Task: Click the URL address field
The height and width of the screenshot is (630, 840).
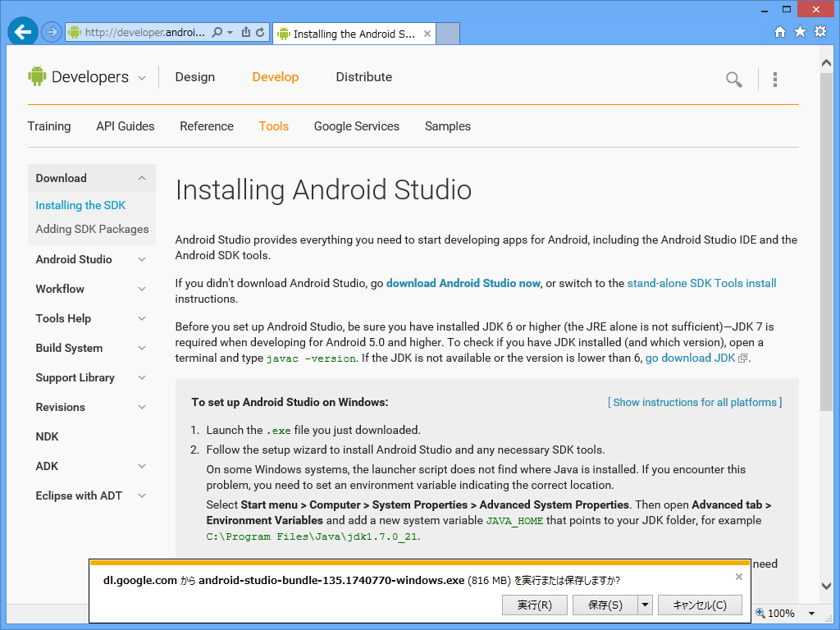Action: (144, 32)
